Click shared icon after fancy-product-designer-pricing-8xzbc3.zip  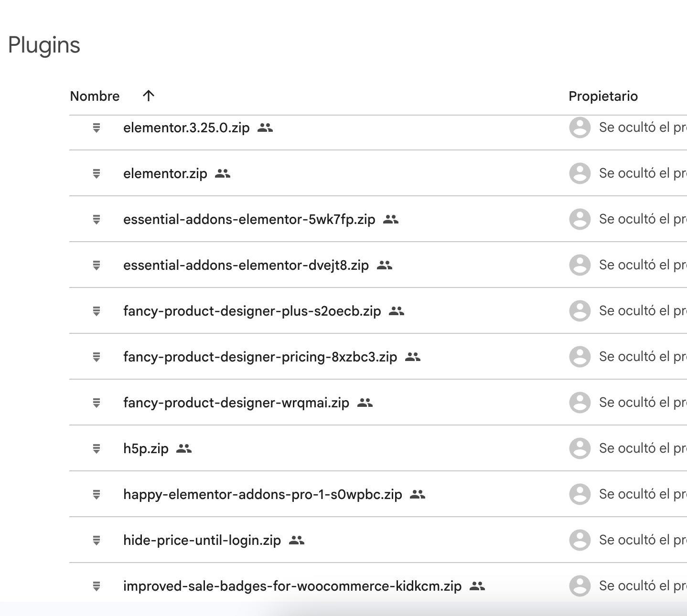click(x=413, y=357)
